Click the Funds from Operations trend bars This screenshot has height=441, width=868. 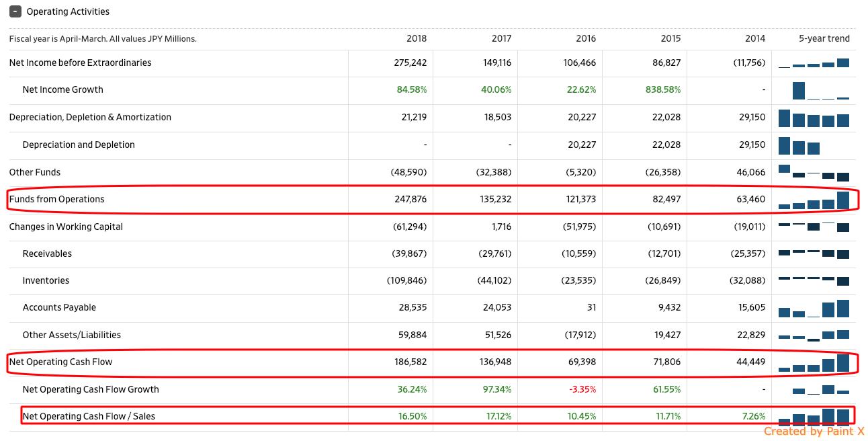coord(814,200)
